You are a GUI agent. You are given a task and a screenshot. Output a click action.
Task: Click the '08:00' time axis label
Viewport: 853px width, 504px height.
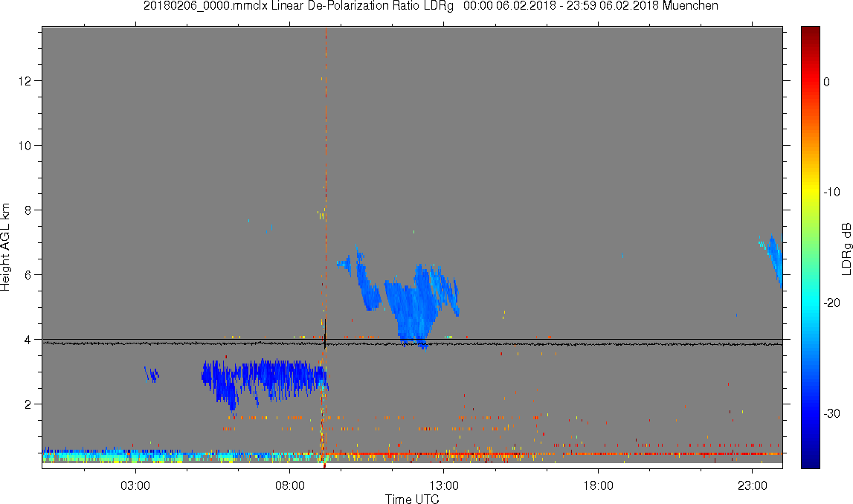coord(290,485)
